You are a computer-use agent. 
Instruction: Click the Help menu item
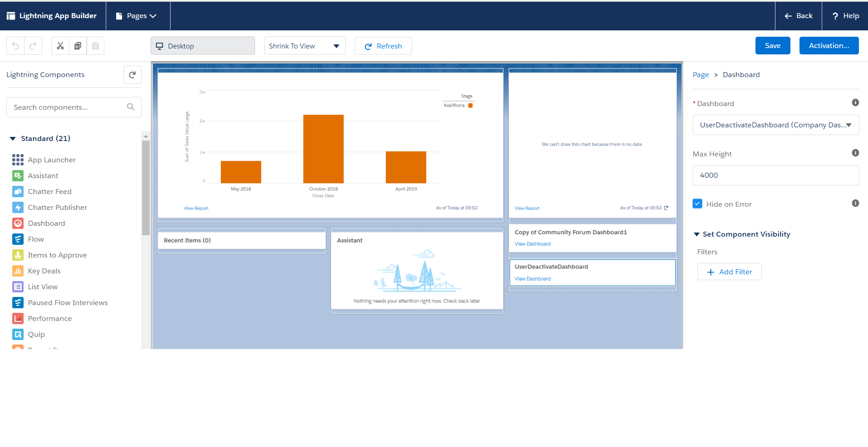[845, 16]
